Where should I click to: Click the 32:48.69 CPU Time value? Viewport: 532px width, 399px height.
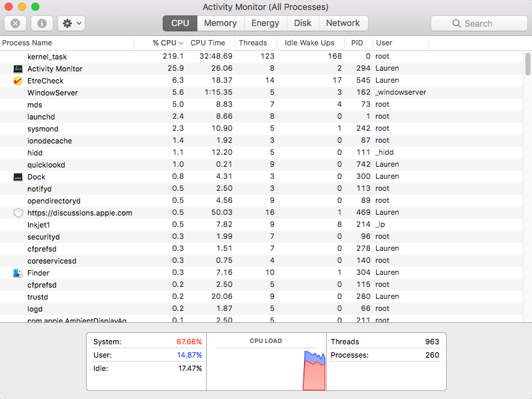click(216, 56)
